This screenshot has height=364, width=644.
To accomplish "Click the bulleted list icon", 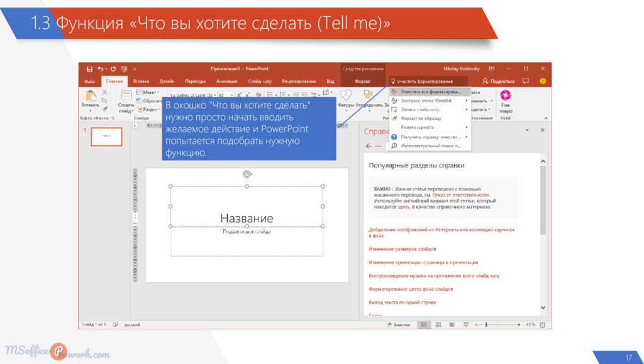I will click(x=270, y=95).
